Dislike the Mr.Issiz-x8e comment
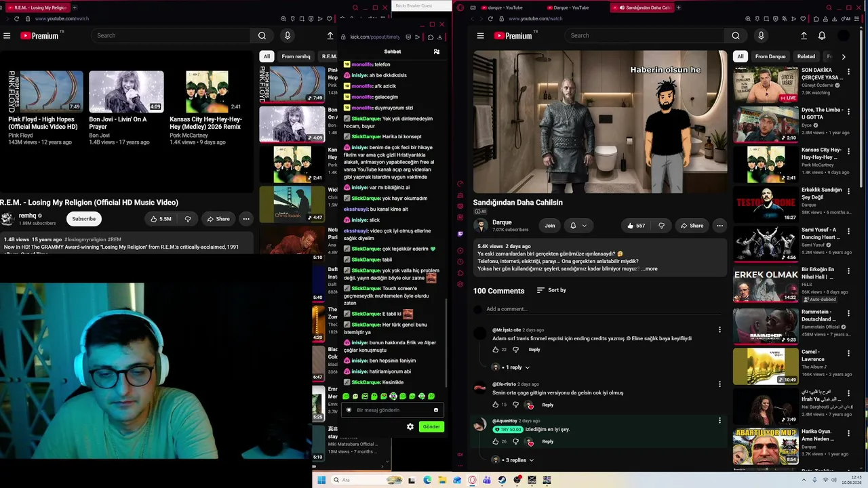The image size is (868, 488). click(515, 350)
